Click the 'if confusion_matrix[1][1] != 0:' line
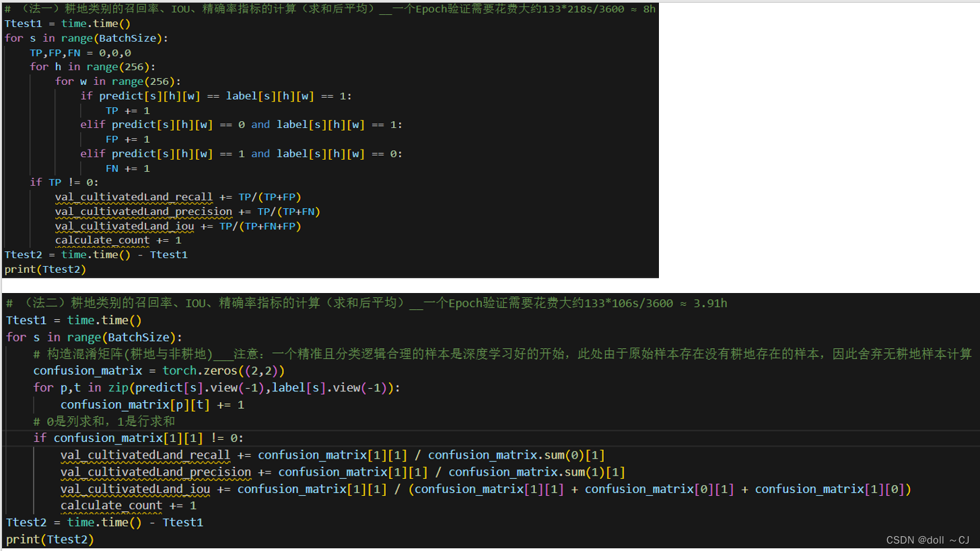This screenshot has height=551, width=980. [139, 439]
